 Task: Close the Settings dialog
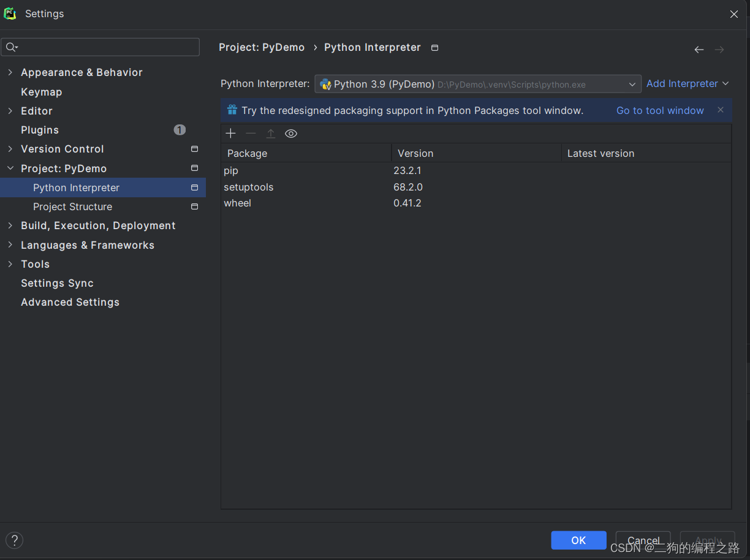coord(734,14)
